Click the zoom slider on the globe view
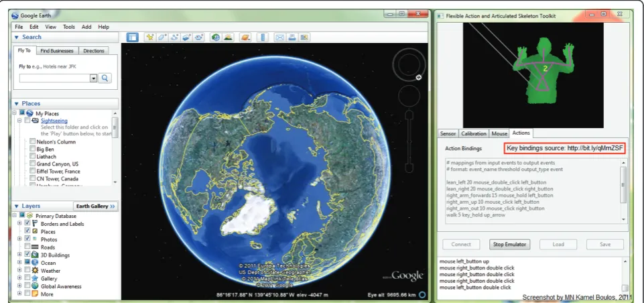The image size is (644, 303). pos(409,142)
